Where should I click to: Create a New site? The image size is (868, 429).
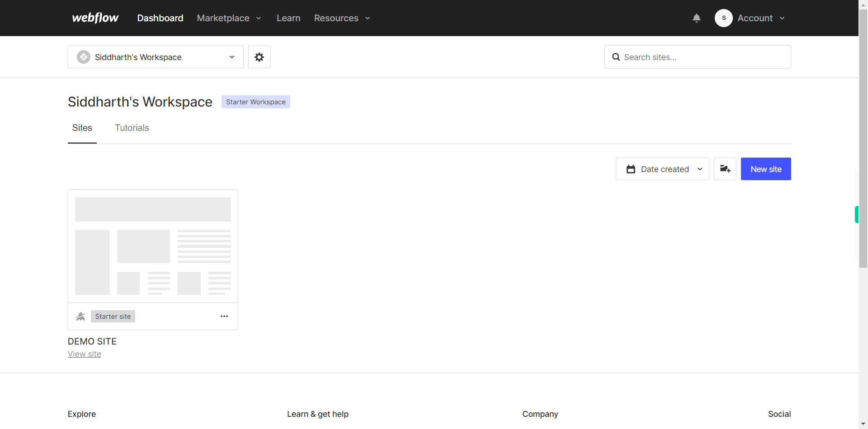[766, 169]
